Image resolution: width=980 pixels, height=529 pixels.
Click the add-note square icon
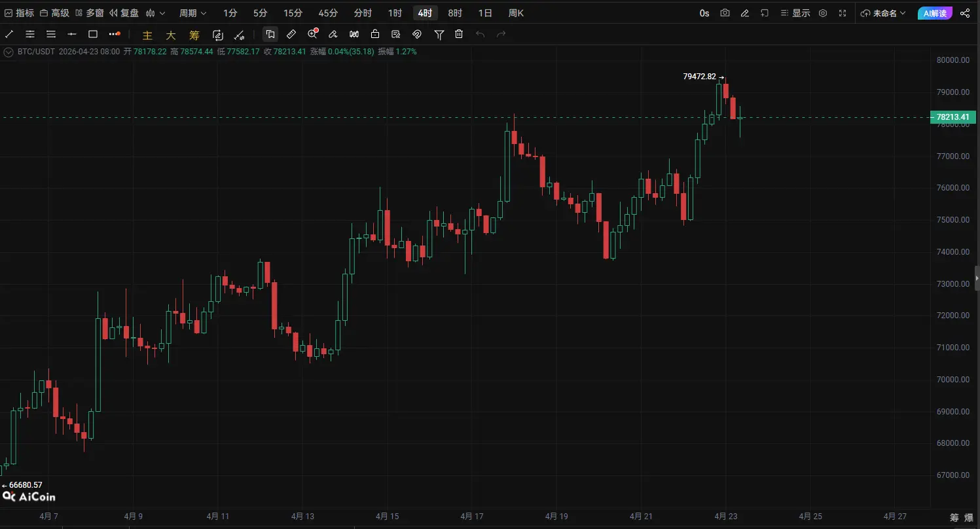pos(764,13)
